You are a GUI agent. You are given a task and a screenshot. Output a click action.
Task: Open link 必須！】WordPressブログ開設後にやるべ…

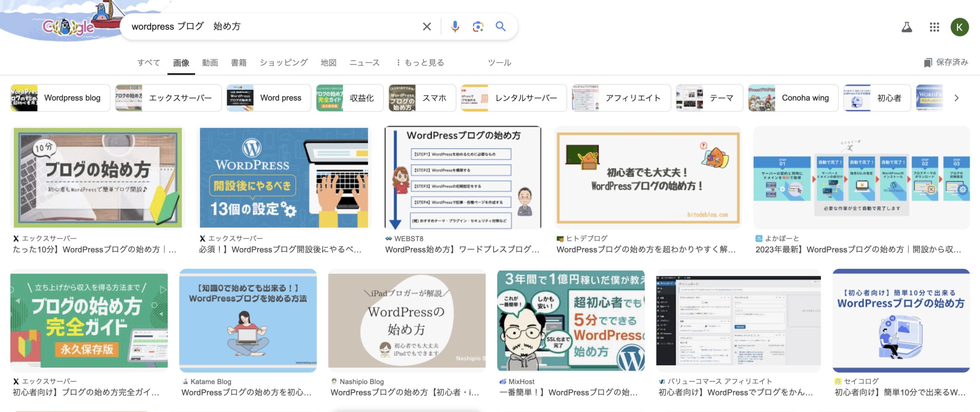pyautogui.click(x=280, y=249)
